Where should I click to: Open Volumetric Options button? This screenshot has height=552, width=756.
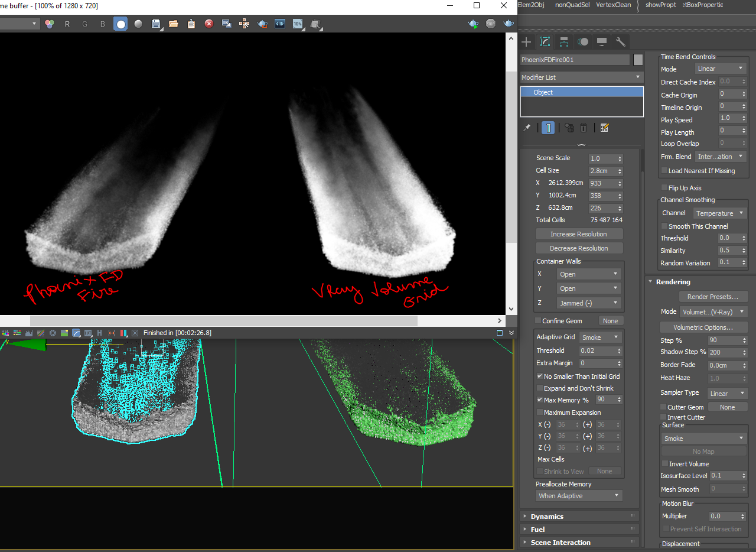coord(703,327)
